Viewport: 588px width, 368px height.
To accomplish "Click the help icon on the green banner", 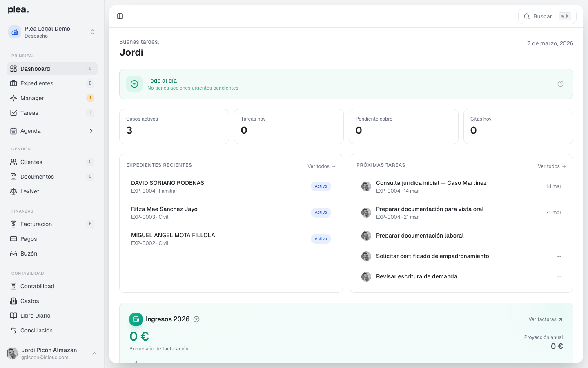I will 560,83.
